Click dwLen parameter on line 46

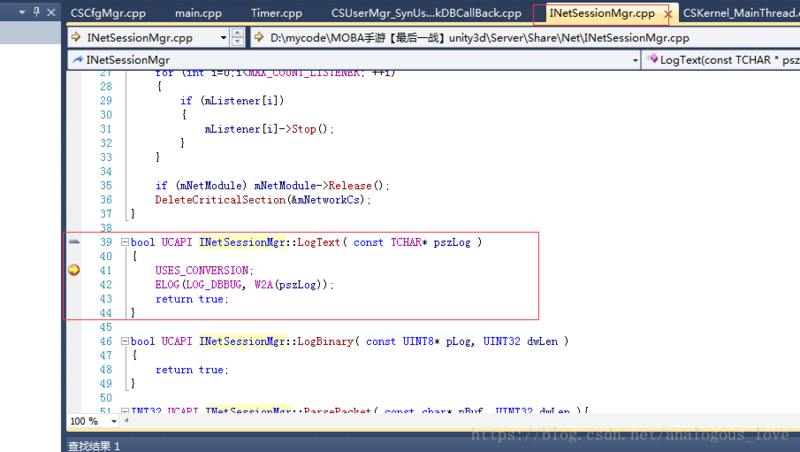[x=542, y=341]
